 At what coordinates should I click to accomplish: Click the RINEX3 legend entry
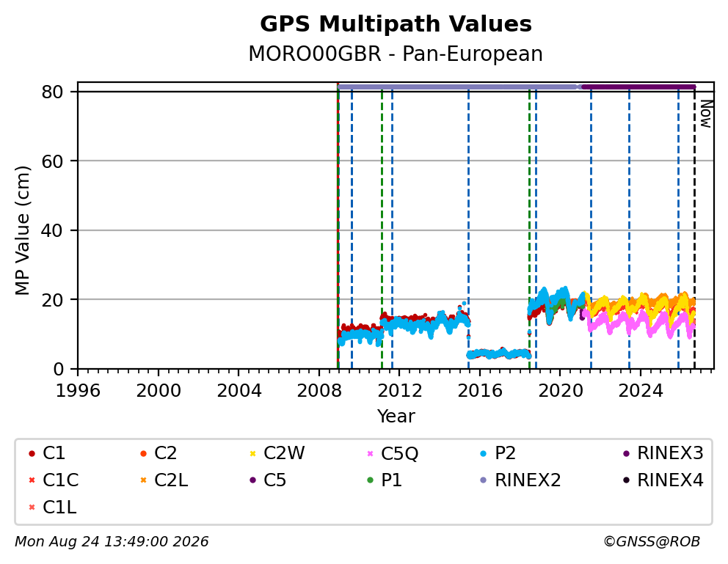point(663,453)
